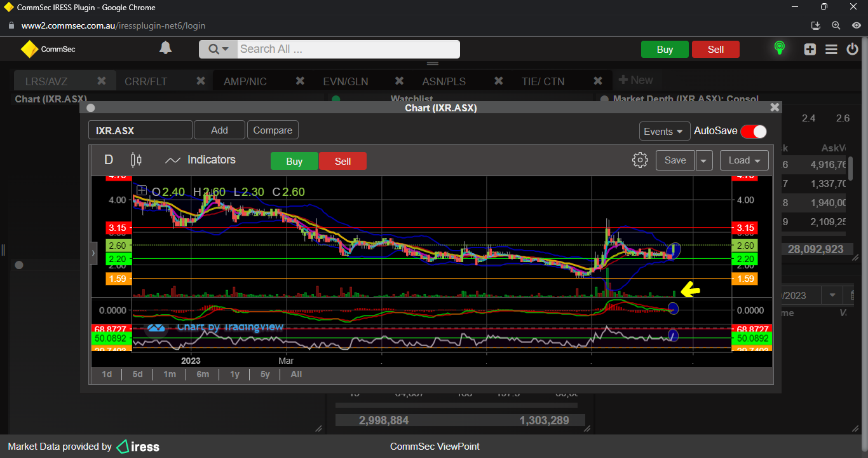The image size is (868, 458).
Task: Click the green Buy button in top bar
Action: click(665, 50)
